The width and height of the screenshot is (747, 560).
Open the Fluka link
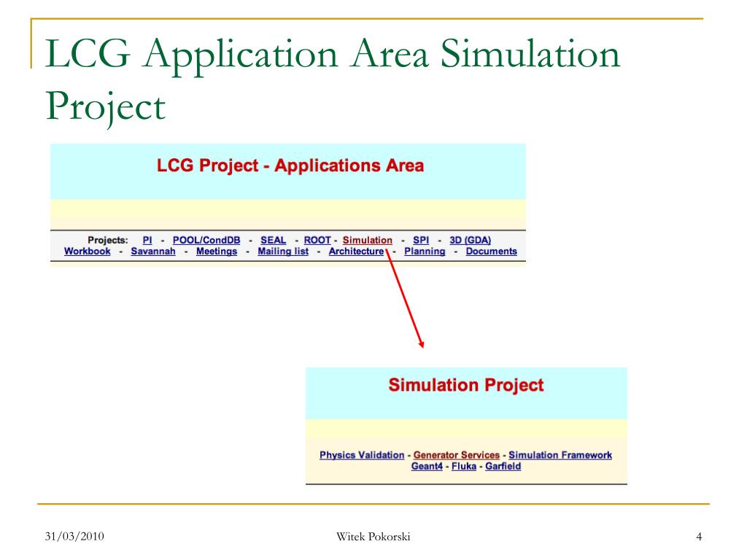click(463, 466)
